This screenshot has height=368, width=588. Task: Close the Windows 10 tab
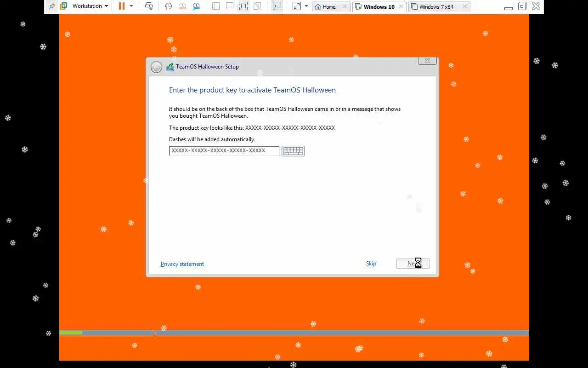(401, 7)
